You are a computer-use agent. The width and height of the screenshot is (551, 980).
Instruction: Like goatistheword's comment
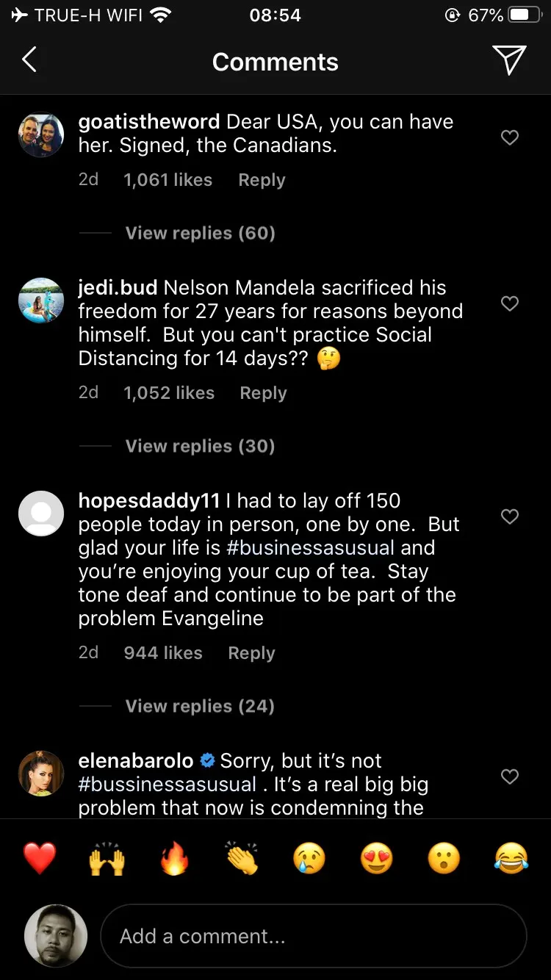click(x=509, y=137)
